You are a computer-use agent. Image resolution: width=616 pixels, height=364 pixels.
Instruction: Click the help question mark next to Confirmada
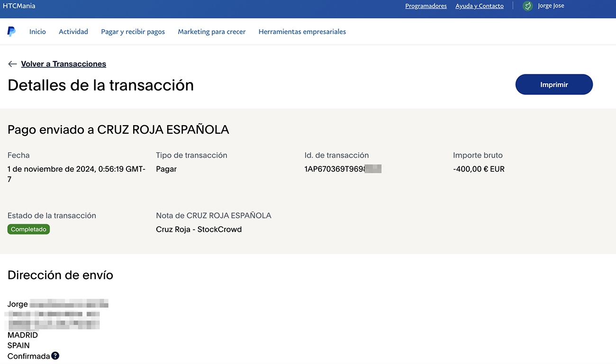[55, 356]
